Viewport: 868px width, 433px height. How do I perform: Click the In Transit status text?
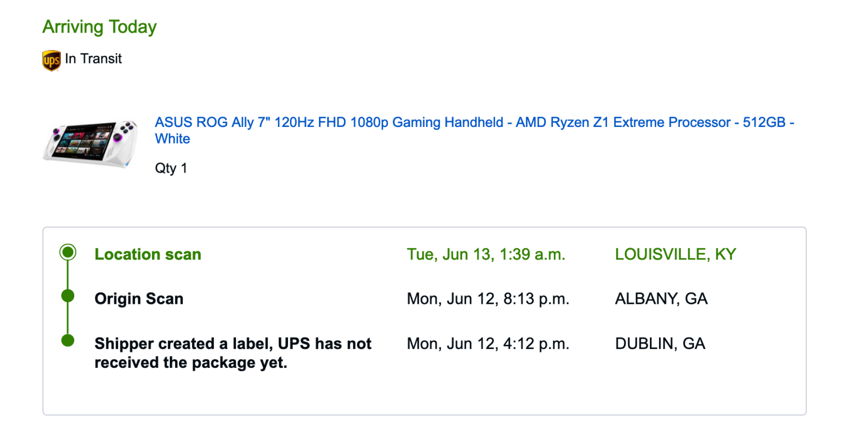click(x=93, y=59)
